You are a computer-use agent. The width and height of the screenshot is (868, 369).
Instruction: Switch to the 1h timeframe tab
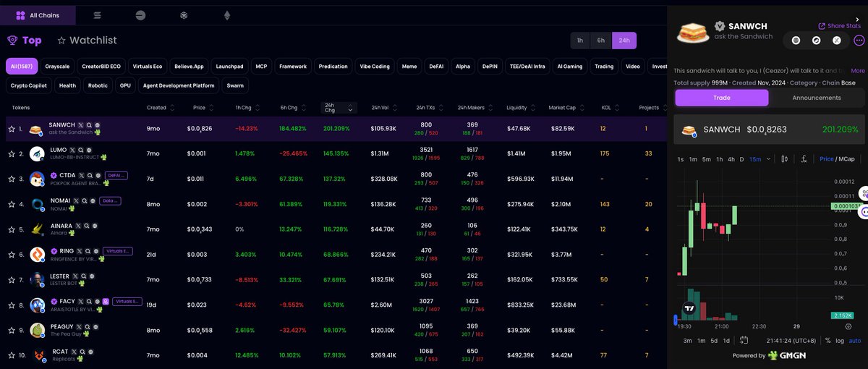[580, 41]
